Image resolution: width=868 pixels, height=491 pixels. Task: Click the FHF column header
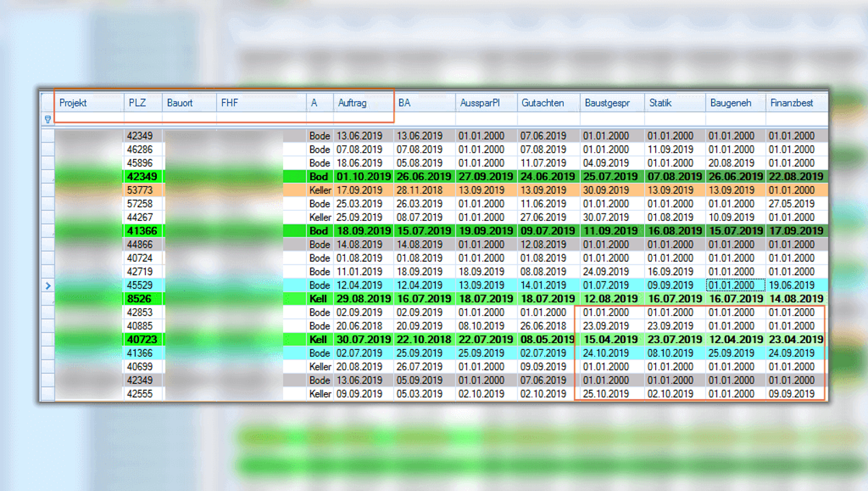click(x=260, y=103)
